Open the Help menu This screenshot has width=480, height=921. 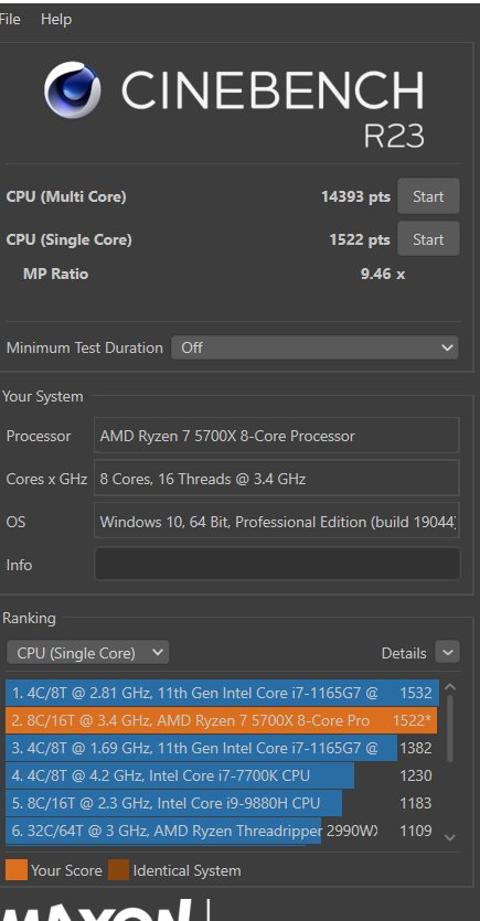tap(56, 19)
